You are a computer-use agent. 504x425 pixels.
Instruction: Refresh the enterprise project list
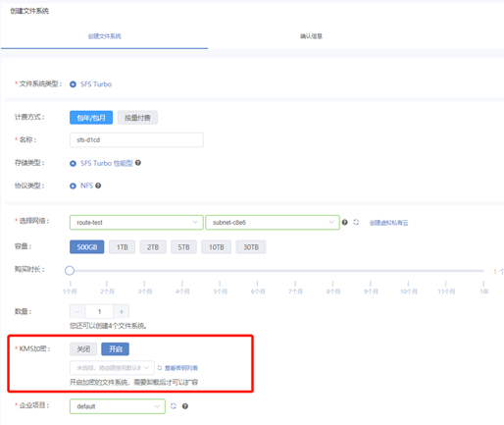click(x=174, y=406)
